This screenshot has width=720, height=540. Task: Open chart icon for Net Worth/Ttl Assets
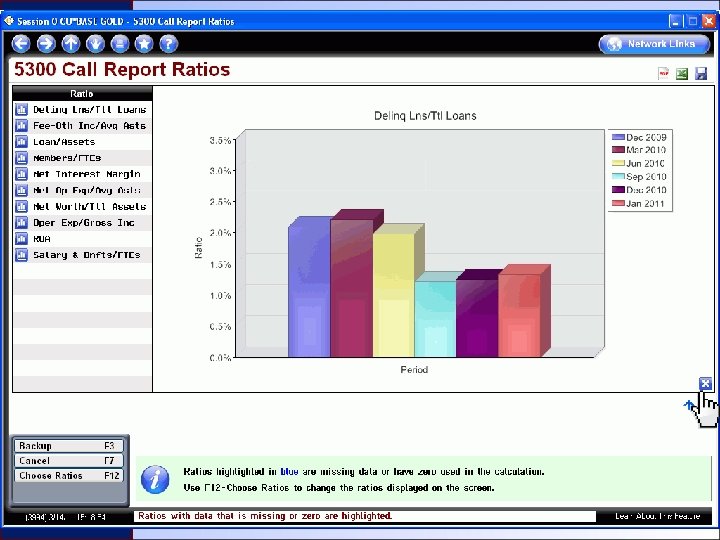tap(21, 206)
